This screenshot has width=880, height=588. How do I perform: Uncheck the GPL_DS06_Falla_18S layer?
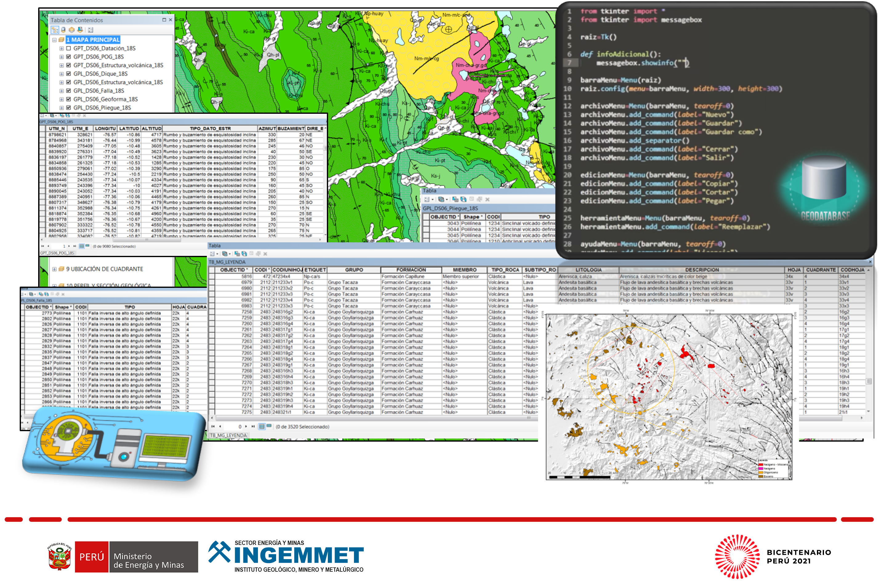pyautogui.click(x=69, y=91)
